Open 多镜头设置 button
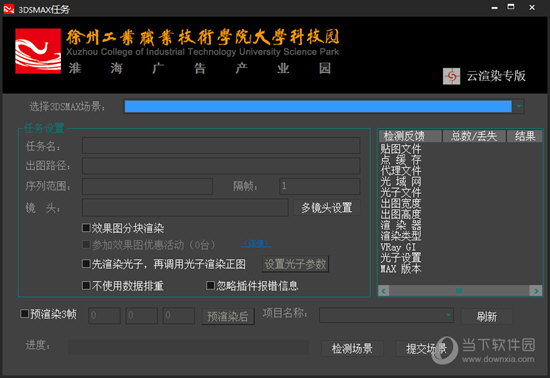This screenshot has width=550, height=378. tap(327, 208)
